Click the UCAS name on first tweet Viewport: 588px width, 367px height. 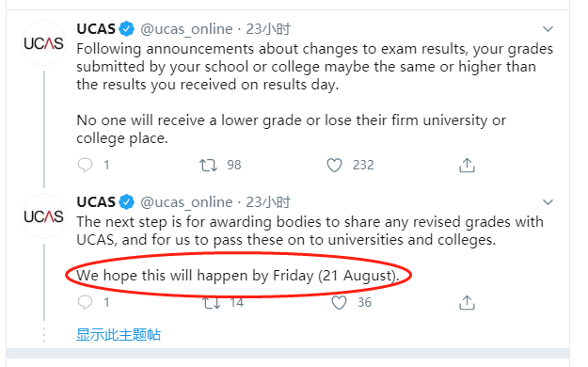[96, 29]
